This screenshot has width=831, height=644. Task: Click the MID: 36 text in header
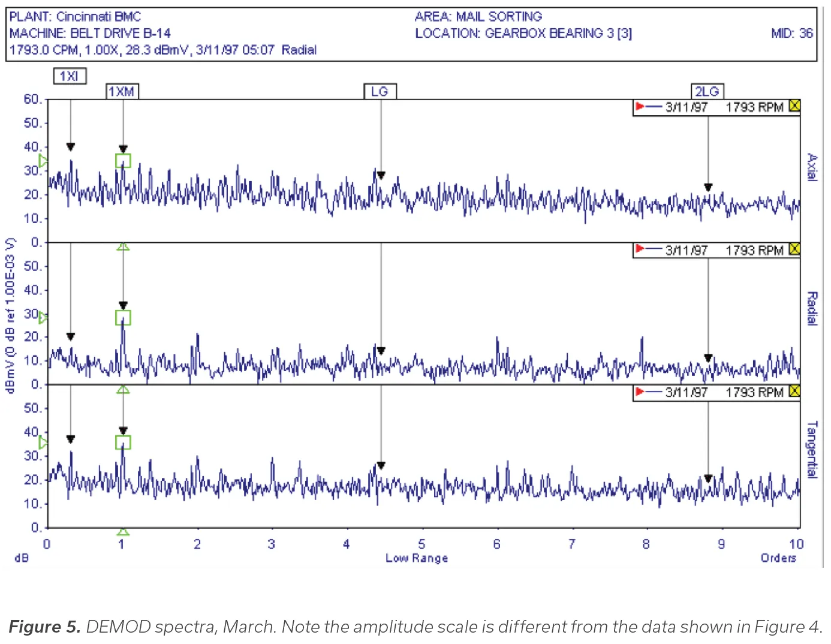click(x=791, y=34)
